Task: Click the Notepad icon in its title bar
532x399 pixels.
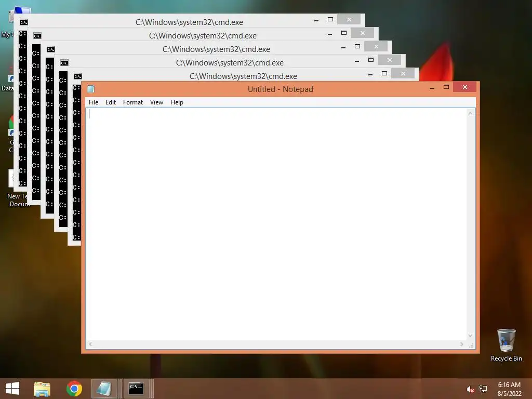Action: (x=91, y=89)
